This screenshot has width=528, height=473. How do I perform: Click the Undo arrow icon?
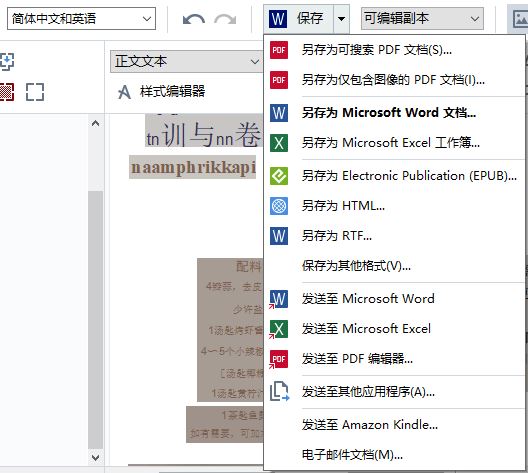pyautogui.click(x=194, y=19)
